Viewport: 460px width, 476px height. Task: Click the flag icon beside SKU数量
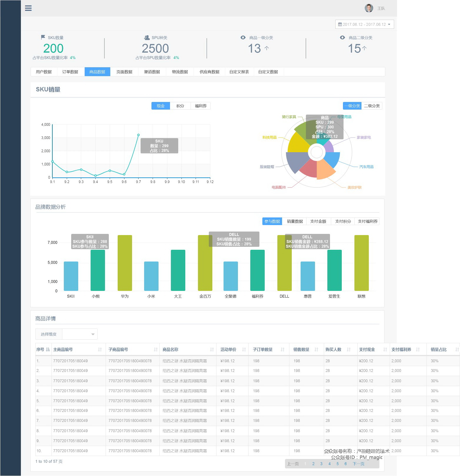[x=43, y=37]
